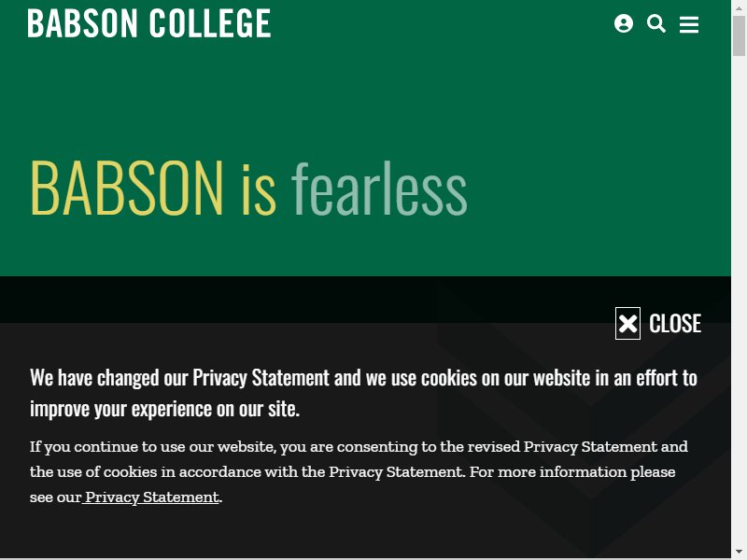Click the word "is" in the hero headline
The width and height of the screenshot is (747, 560).
(259, 190)
